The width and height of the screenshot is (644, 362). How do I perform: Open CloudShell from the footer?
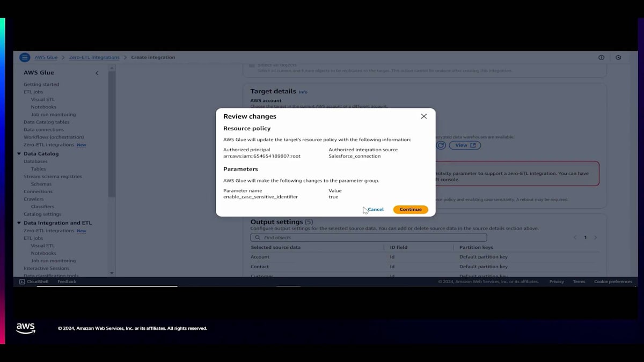pos(33,282)
